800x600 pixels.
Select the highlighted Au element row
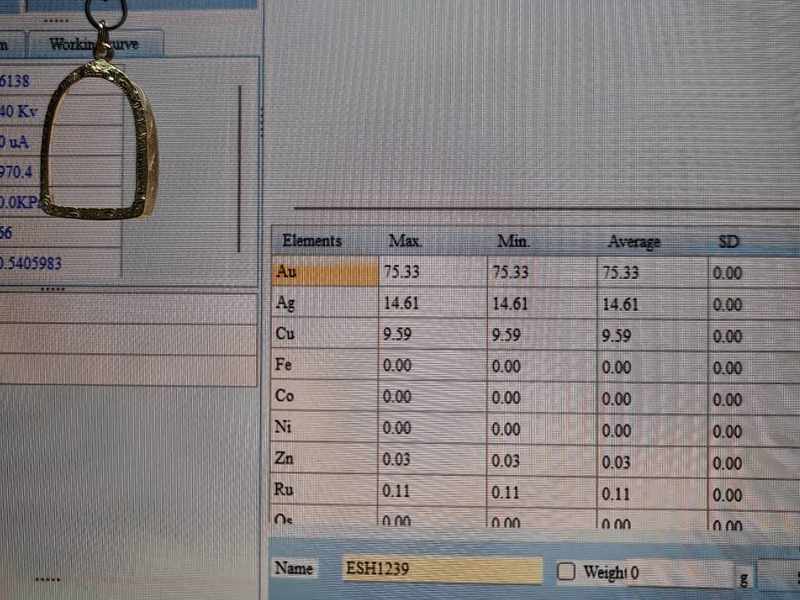click(x=324, y=271)
